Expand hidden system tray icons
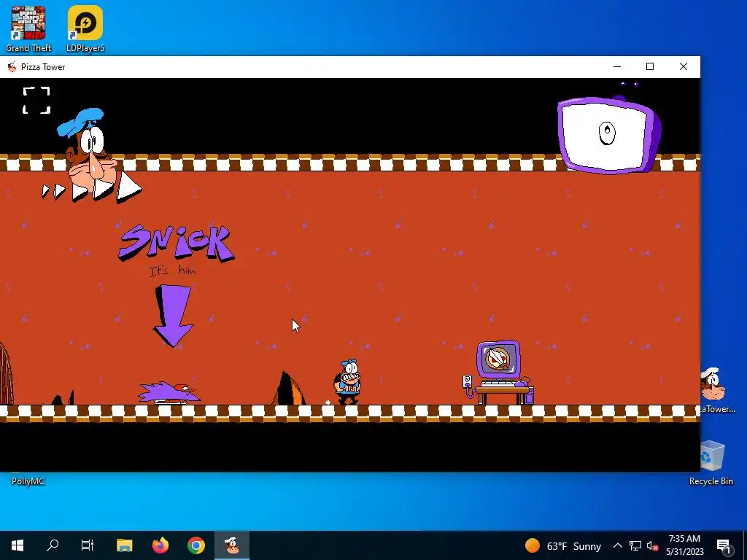Viewport: 747px width, 560px height. pos(617,545)
